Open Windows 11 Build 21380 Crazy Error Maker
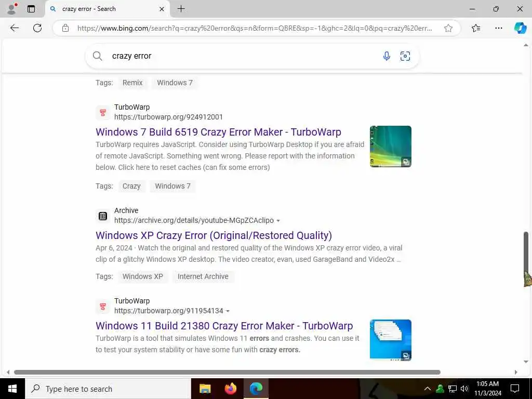This screenshot has width=532, height=399. (x=224, y=326)
